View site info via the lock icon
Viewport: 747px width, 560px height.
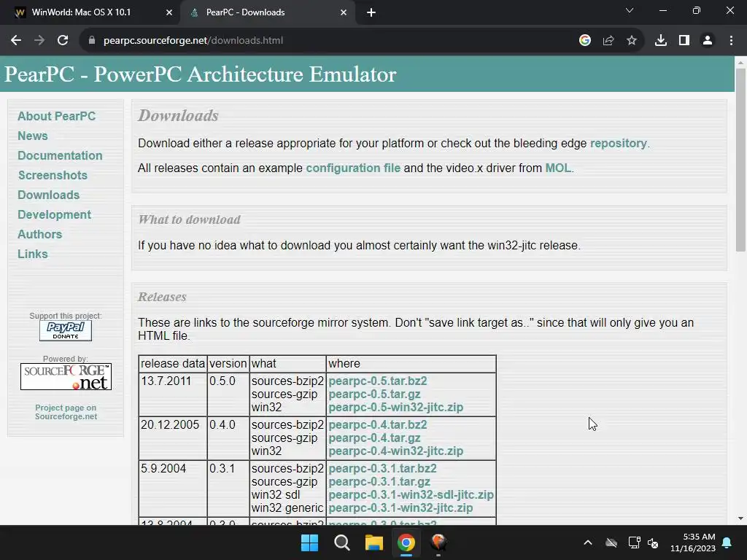coord(92,41)
